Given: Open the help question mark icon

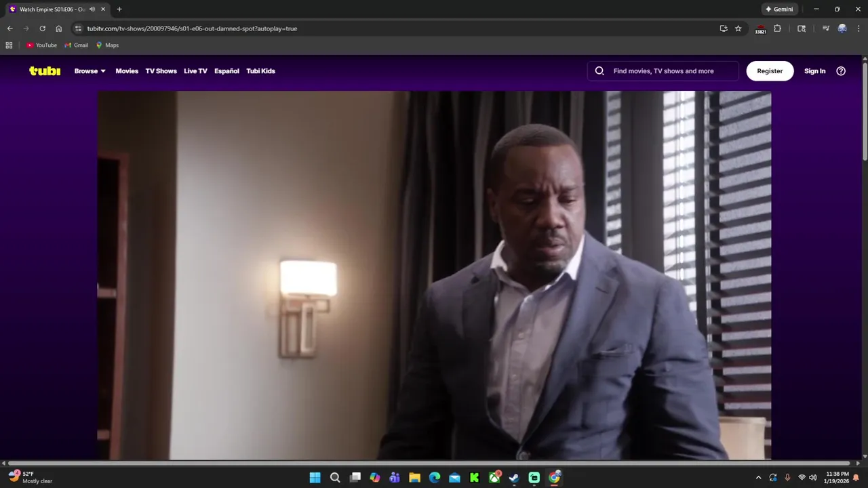Looking at the screenshot, I should click(x=841, y=71).
